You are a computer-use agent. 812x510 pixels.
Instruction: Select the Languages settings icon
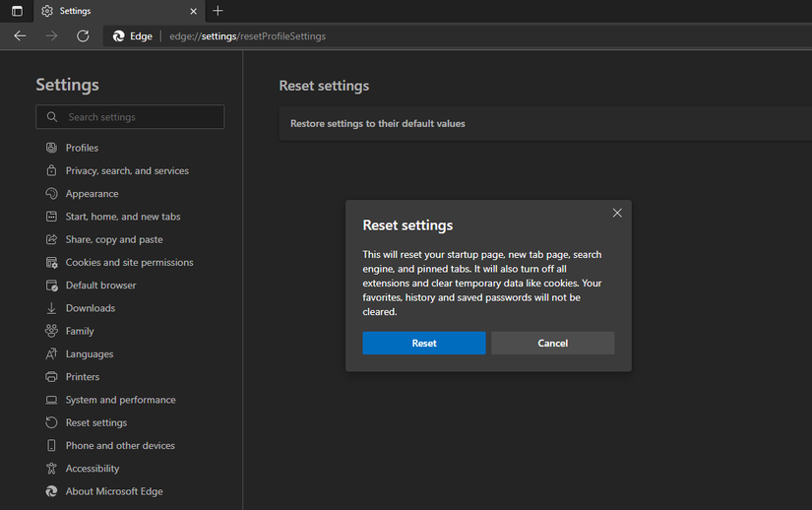(51, 354)
